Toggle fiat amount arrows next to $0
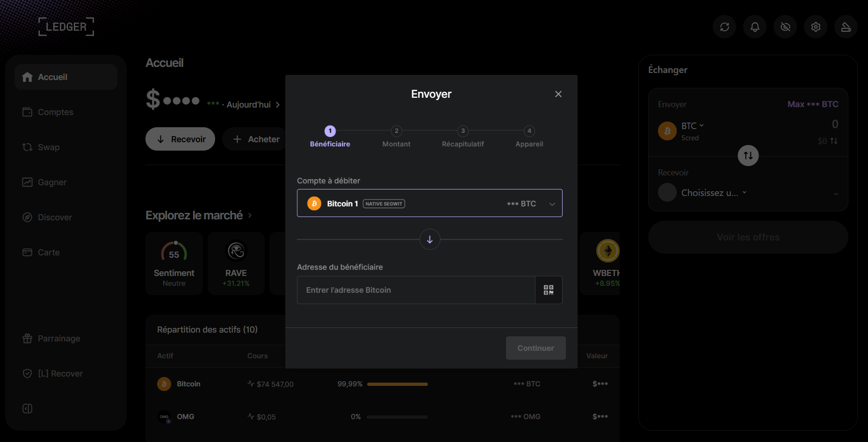 tap(834, 141)
